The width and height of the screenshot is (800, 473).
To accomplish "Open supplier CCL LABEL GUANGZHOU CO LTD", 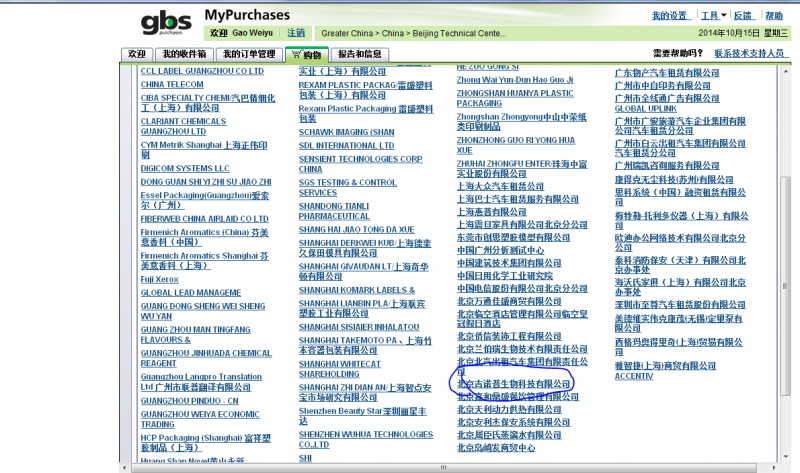I will click(x=202, y=71).
